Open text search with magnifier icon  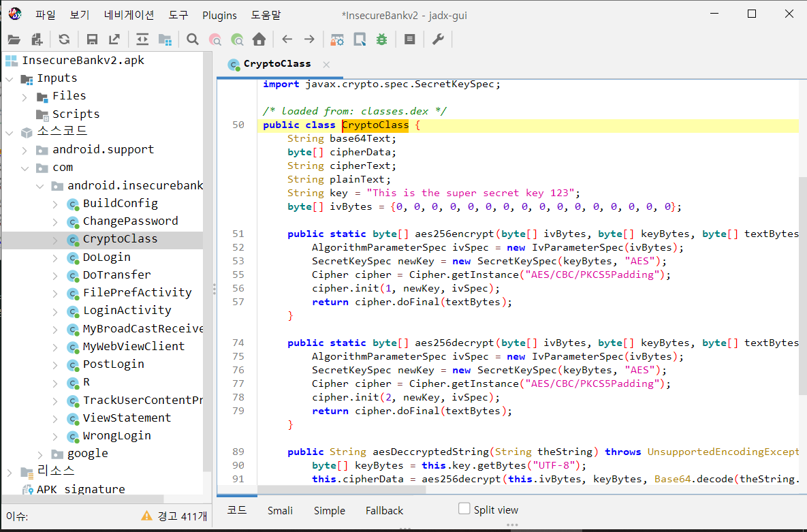[193, 40]
